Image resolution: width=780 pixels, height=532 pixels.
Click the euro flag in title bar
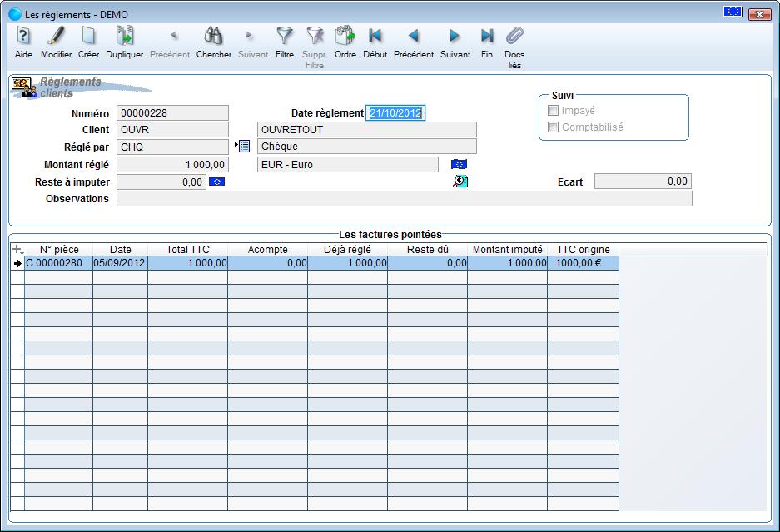click(x=733, y=12)
